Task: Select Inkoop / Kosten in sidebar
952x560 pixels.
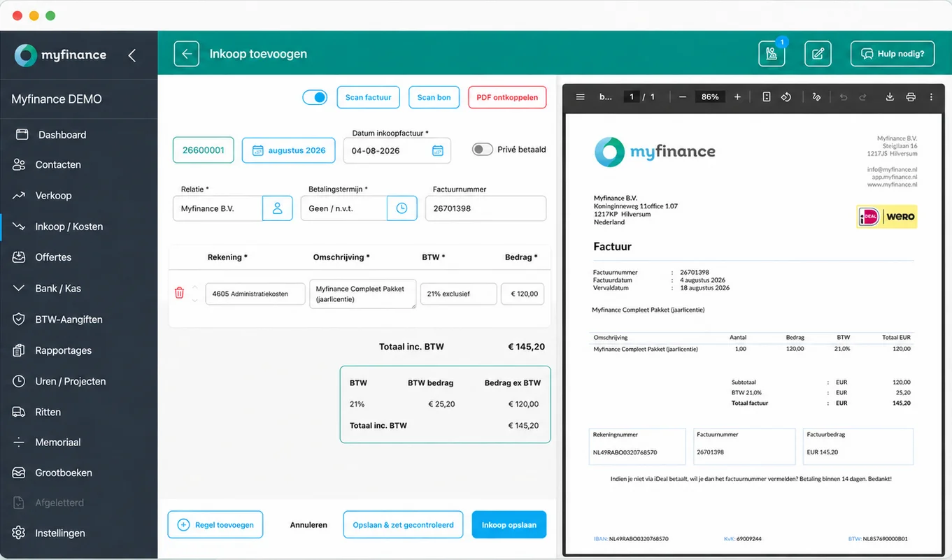Action: (x=69, y=227)
